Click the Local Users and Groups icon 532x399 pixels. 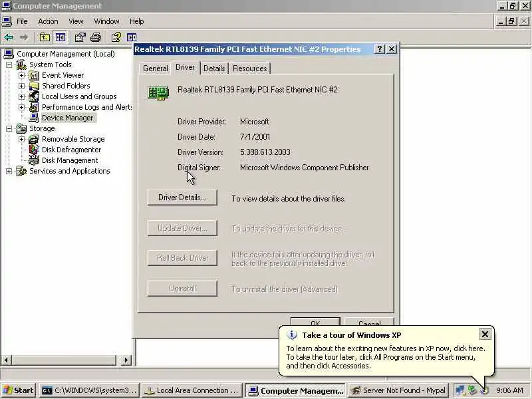point(34,96)
